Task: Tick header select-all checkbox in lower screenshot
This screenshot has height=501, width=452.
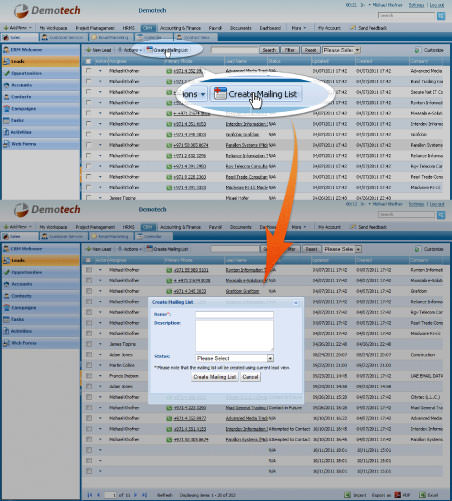Action: 88,260
